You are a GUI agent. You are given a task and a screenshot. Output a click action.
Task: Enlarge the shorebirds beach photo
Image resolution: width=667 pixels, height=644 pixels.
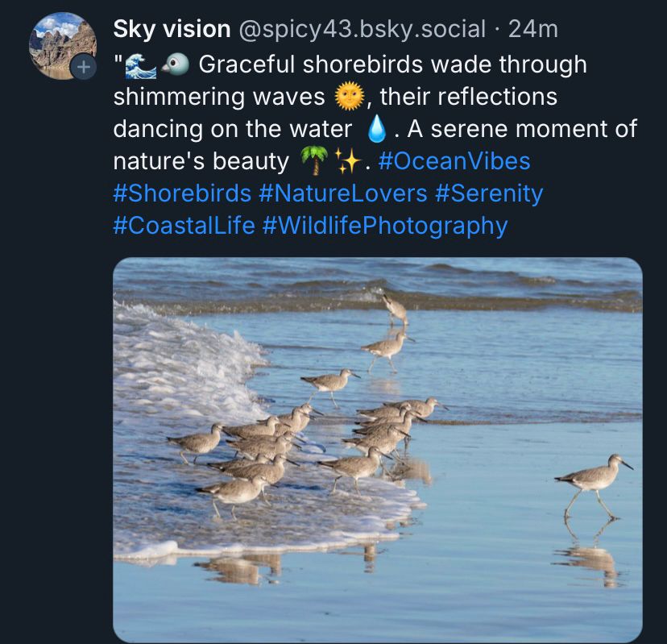(378, 450)
